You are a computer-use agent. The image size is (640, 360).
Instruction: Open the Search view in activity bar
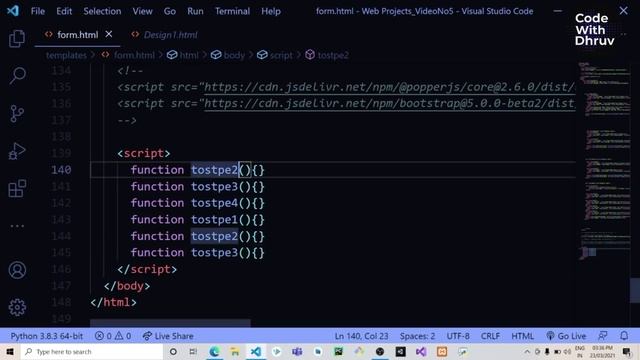[17, 76]
